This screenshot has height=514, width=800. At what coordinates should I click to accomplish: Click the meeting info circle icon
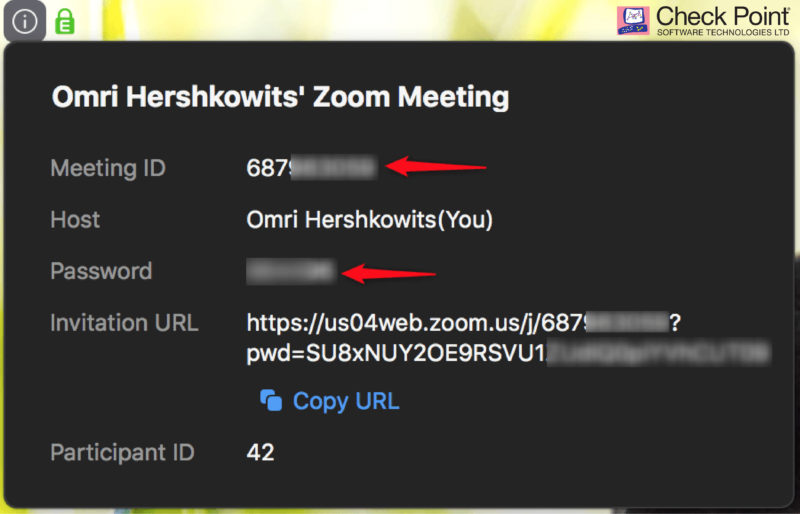24,21
